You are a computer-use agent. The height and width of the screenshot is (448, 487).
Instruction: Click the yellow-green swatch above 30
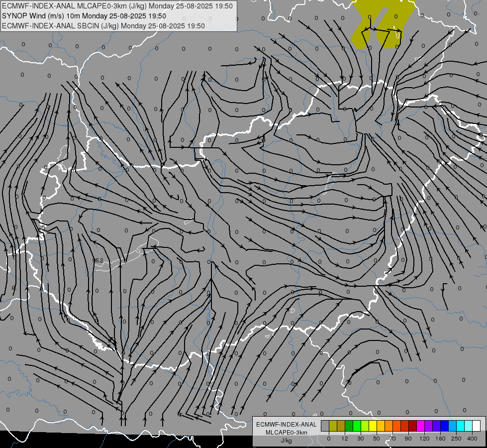coord(365,426)
